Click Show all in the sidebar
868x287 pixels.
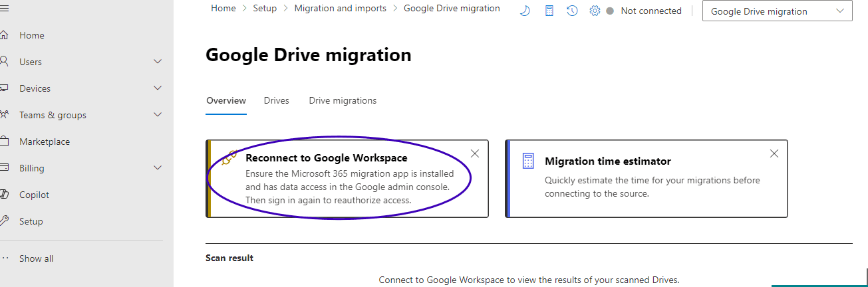pos(36,258)
